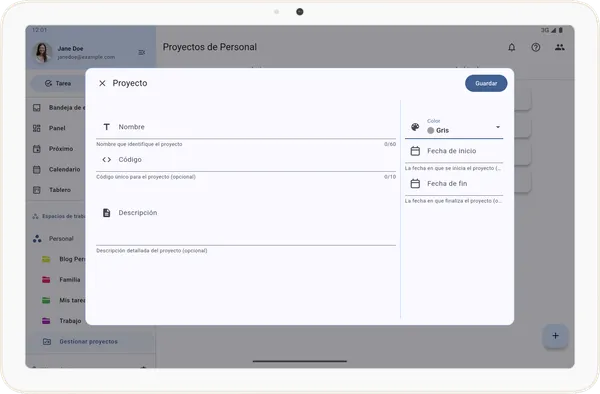The width and height of the screenshot is (600, 394).
Task: Click the yellow Blog Personal folder icon
Action: 46,259
